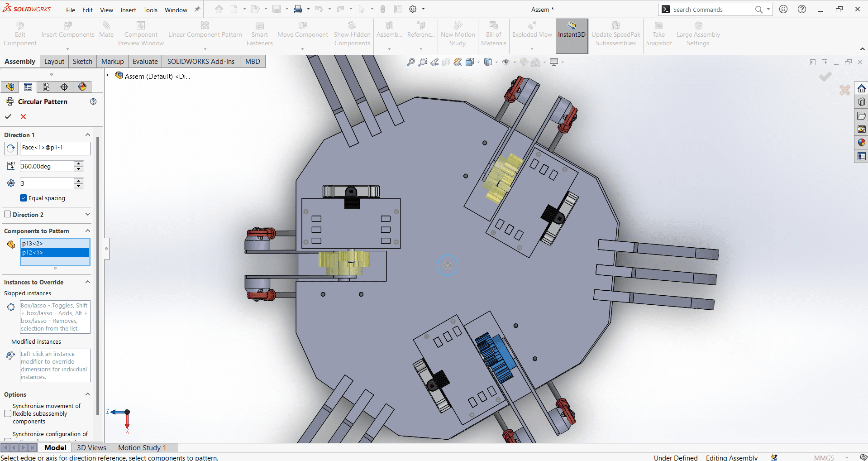868x461 pixels.
Task: Click the Zoom to Fit icon
Action: (x=411, y=62)
